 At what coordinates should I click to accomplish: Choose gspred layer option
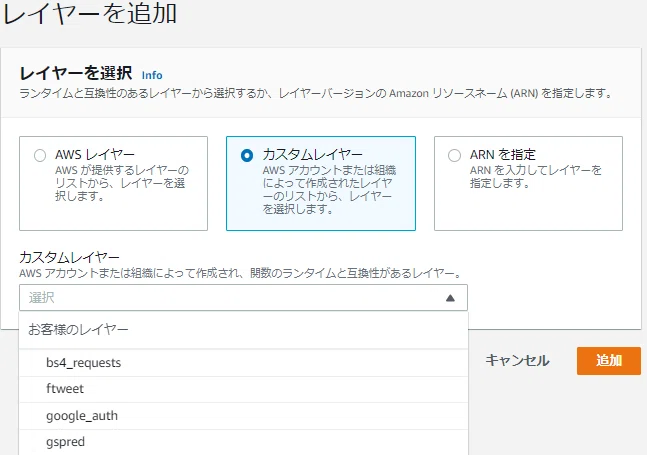[243, 442]
